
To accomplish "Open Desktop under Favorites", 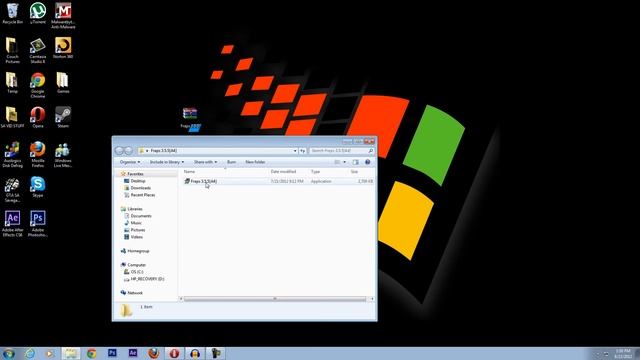I will 138,181.
